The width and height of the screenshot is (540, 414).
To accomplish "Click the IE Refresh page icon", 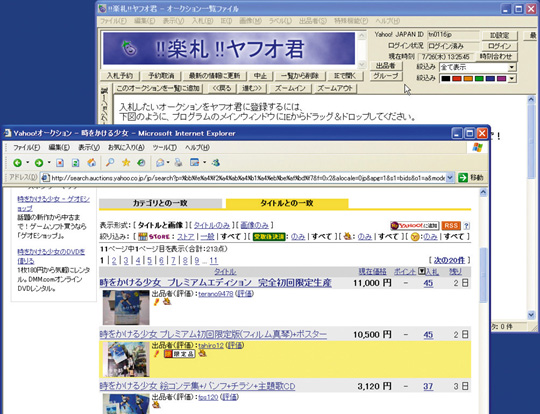I will pyautogui.click(x=75, y=163).
